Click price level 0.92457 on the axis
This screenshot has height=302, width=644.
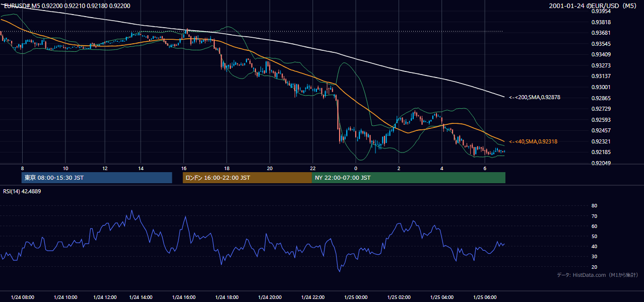click(601, 130)
